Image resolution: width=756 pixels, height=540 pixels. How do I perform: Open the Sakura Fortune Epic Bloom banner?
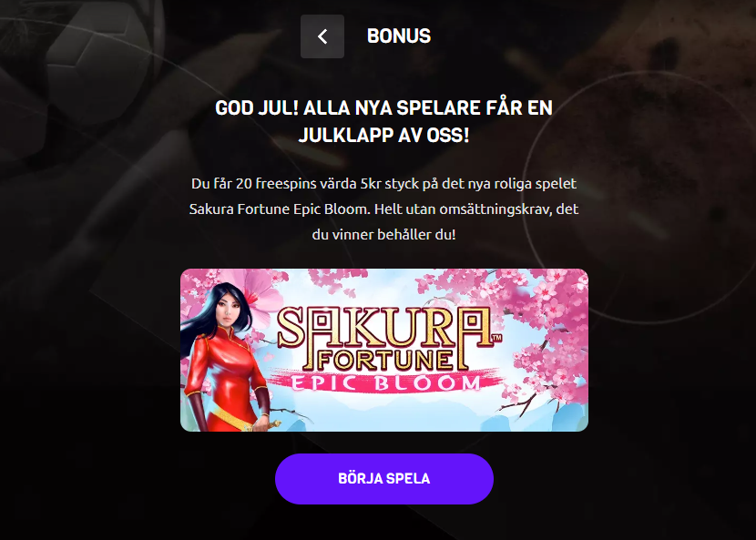(384, 350)
